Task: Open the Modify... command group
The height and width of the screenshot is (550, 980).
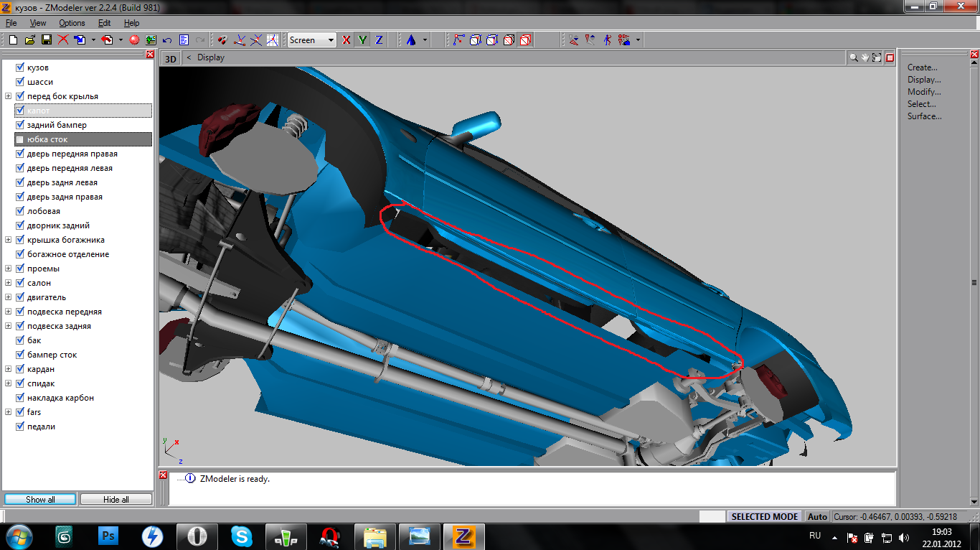Action: (x=923, y=92)
